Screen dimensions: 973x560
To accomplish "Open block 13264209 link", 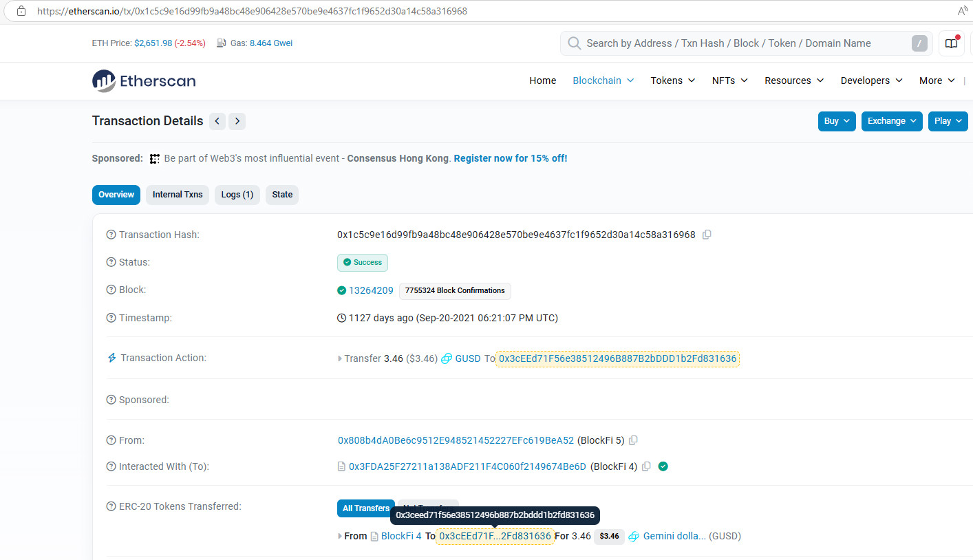I will point(371,290).
